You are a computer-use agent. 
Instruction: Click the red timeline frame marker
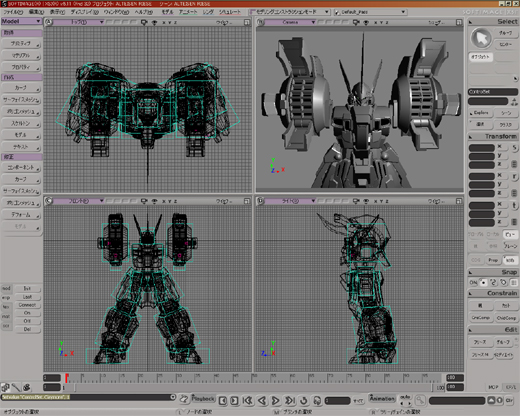click(x=67, y=378)
